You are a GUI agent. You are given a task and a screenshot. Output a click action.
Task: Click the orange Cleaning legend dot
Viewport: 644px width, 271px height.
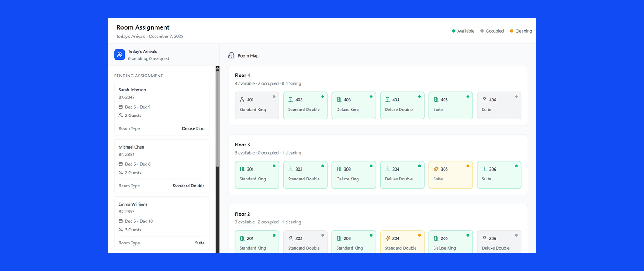(511, 30)
